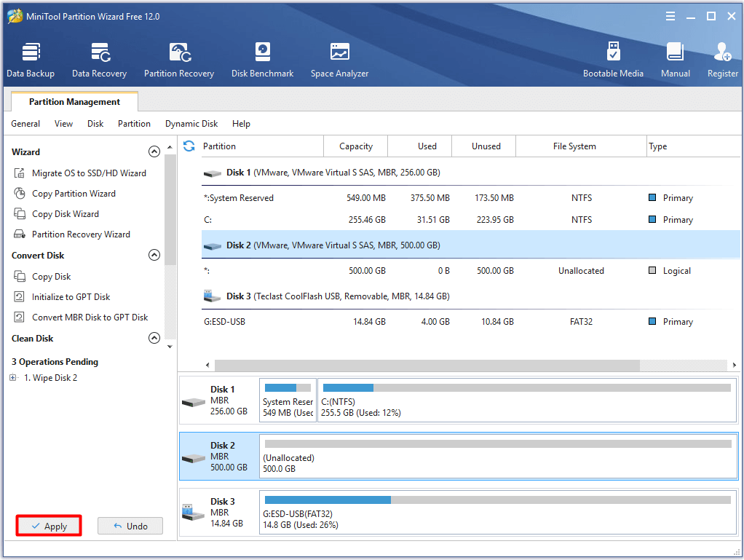Collapse the Wizard section

(154, 151)
